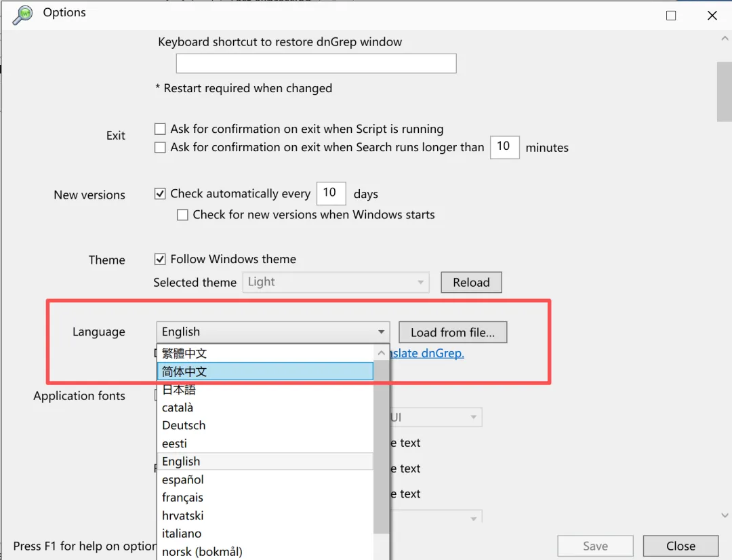Select español language option
Screen dimensions: 732x560
click(265, 480)
